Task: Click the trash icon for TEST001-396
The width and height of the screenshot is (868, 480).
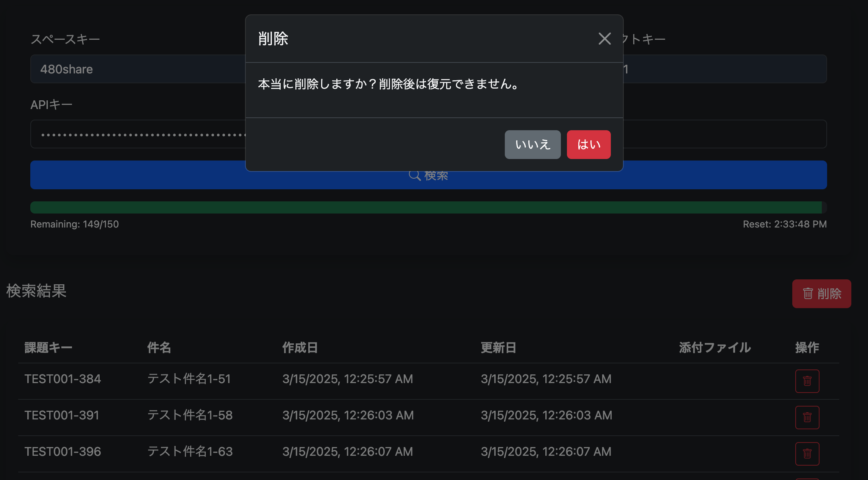Action: click(x=807, y=454)
